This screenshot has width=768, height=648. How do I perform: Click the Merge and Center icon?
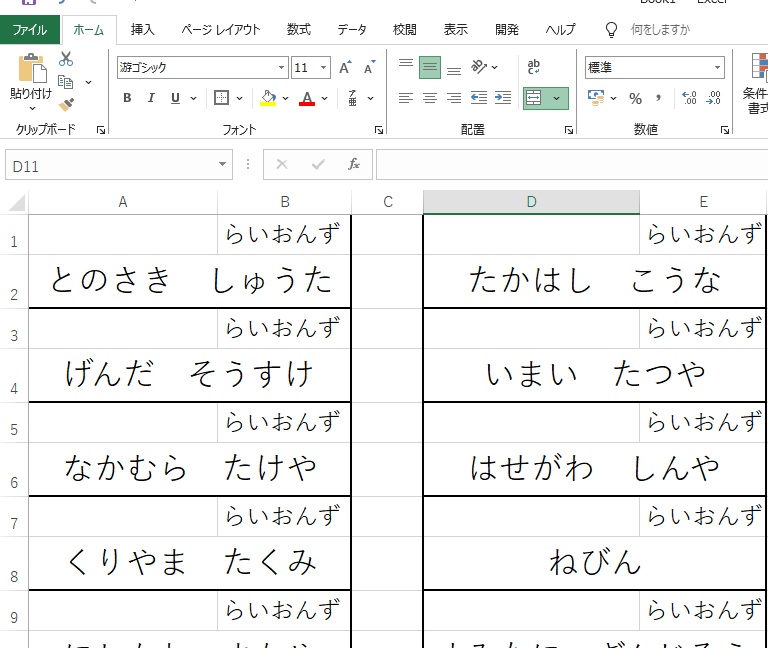(x=533, y=98)
